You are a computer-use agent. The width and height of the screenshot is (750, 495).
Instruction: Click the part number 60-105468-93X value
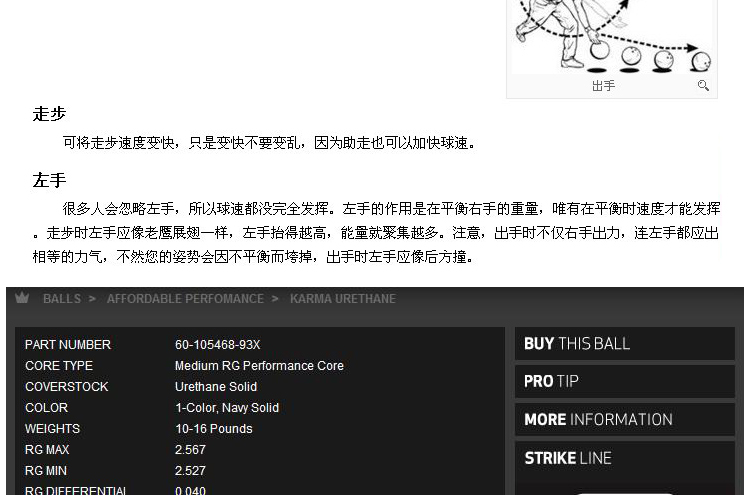point(218,345)
